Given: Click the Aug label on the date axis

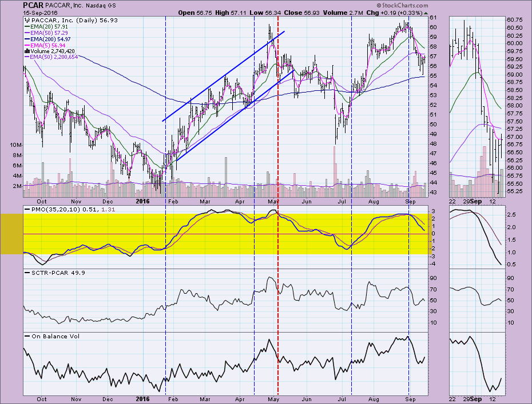Looking at the screenshot, I should coord(375,201).
